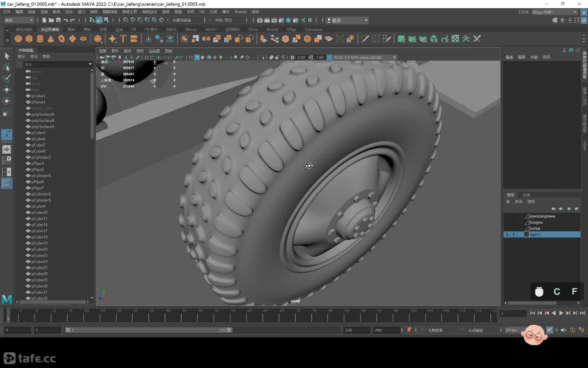Switch to the MASH shelf tab

click(211, 30)
